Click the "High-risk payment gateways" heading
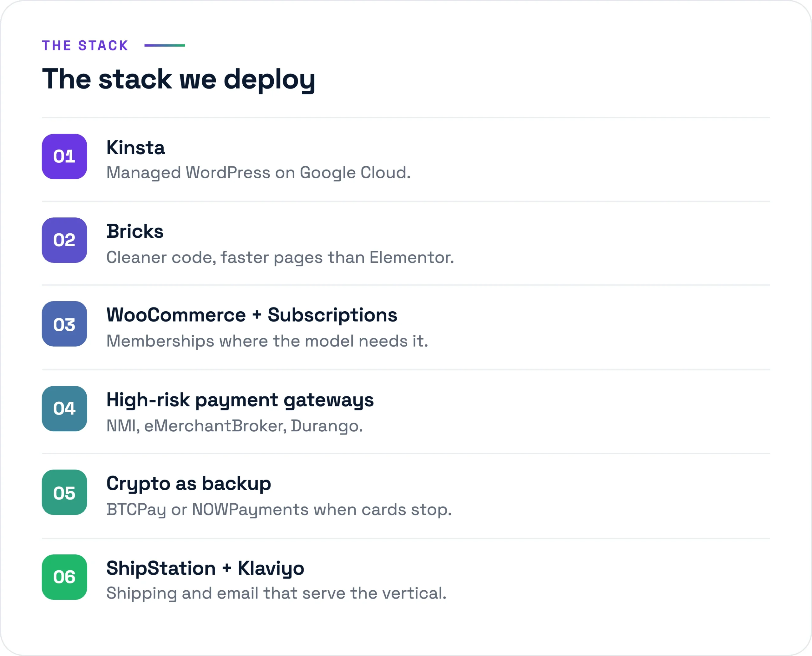 (240, 401)
